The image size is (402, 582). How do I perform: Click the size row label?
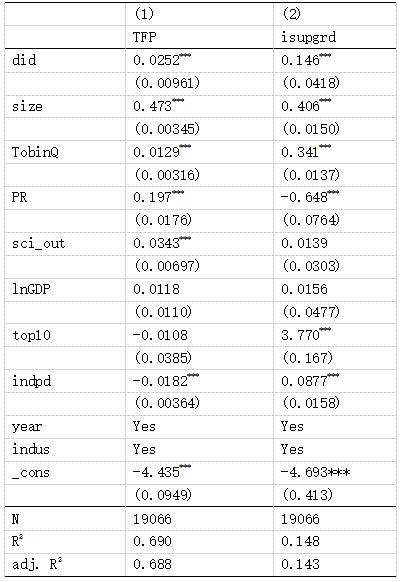point(65,107)
